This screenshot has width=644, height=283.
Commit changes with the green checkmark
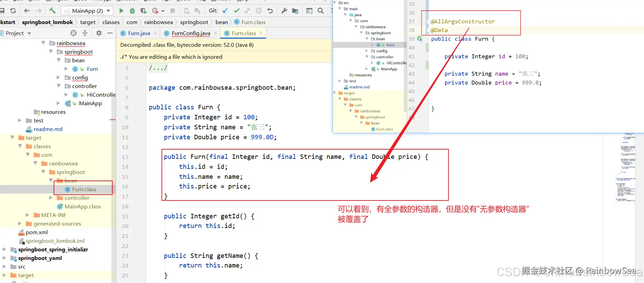point(236,11)
